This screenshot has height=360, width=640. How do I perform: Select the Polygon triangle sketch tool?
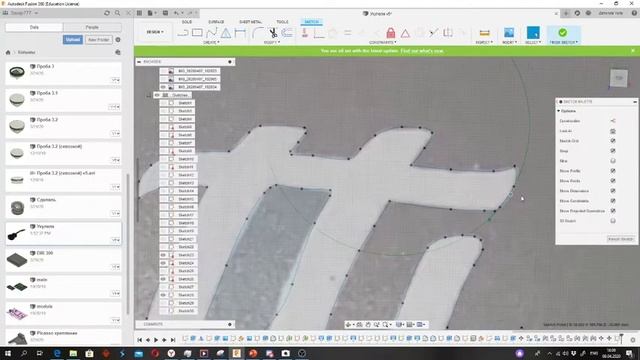pyautogui.click(x=226, y=33)
